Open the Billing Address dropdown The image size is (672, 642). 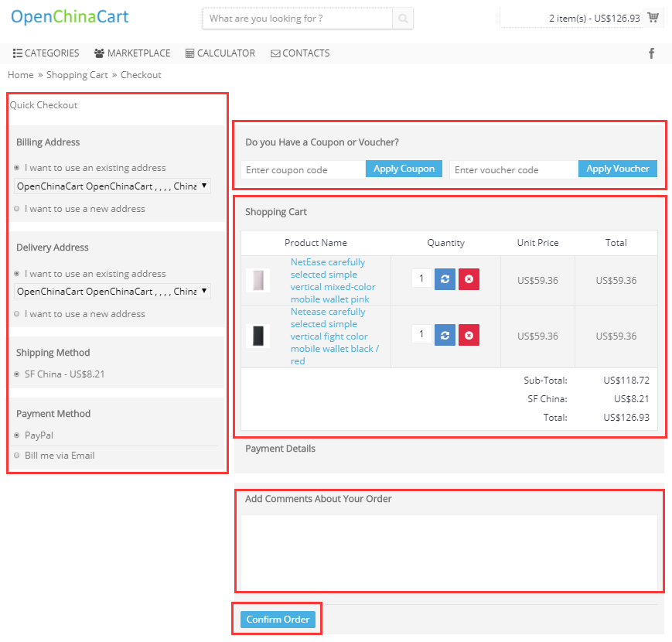(x=112, y=186)
